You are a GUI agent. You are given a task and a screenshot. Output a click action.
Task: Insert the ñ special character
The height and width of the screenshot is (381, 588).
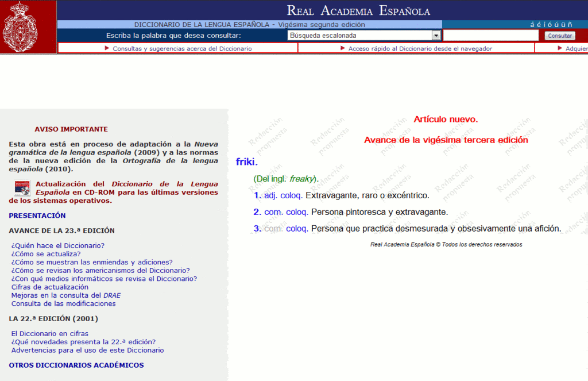click(570, 25)
